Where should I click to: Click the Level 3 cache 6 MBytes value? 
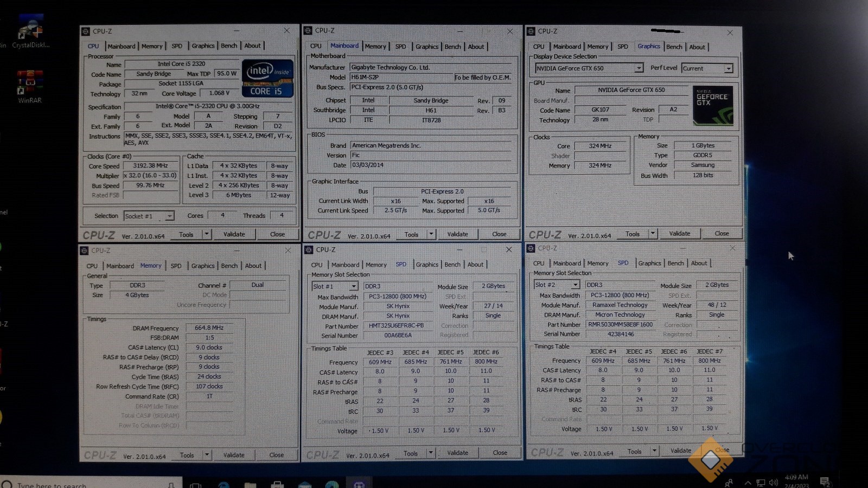(239, 195)
